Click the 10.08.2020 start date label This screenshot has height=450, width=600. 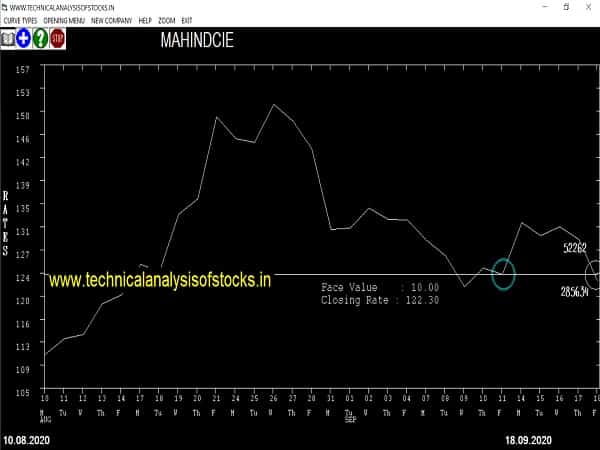26,439
